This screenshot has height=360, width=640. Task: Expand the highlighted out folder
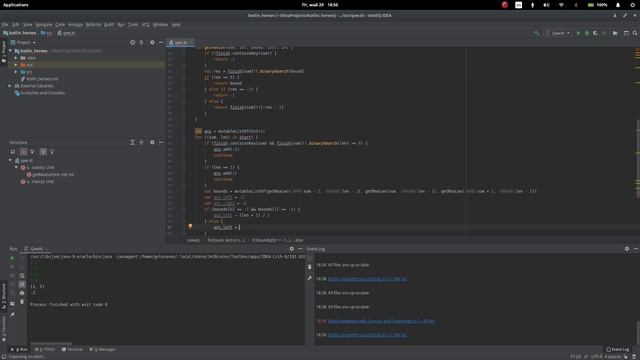tap(16, 65)
